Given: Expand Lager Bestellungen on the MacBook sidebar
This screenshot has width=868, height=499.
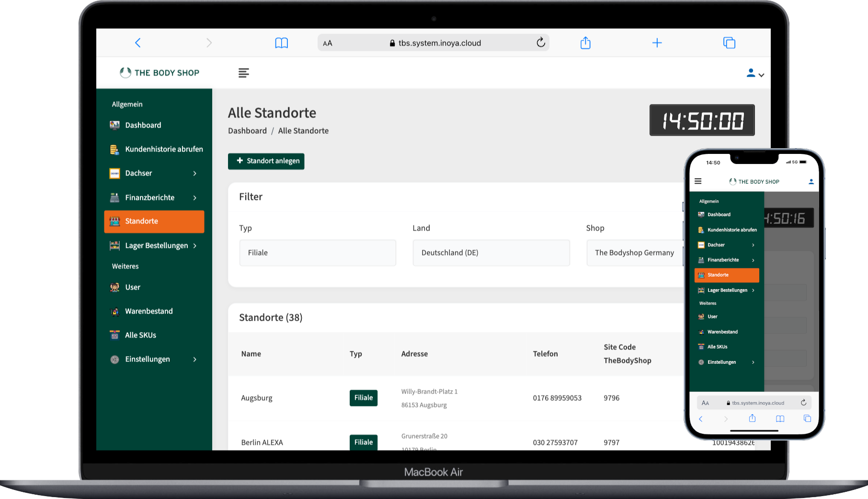Looking at the screenshot, I should click(x=154, y=245).
